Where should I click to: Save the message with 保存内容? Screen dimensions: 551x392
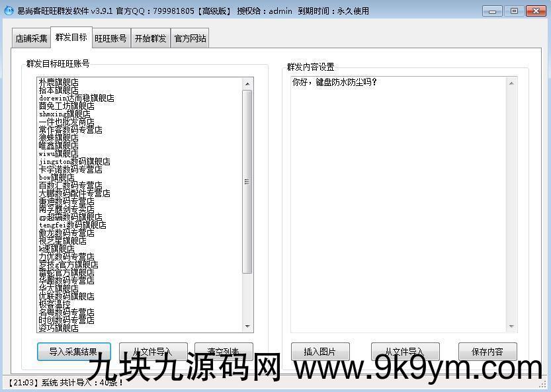coord(487,352)
